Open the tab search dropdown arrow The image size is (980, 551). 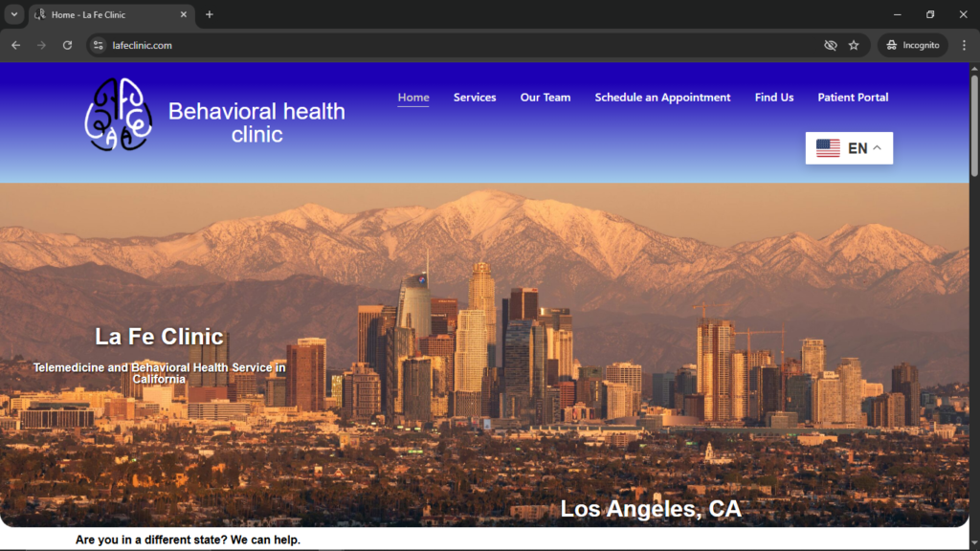[14, 14]
